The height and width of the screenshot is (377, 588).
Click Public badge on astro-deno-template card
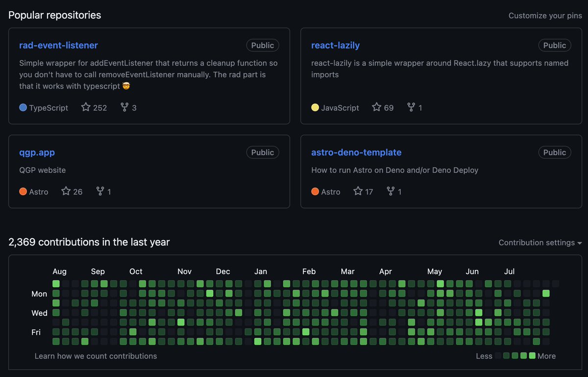coord(555,152)
